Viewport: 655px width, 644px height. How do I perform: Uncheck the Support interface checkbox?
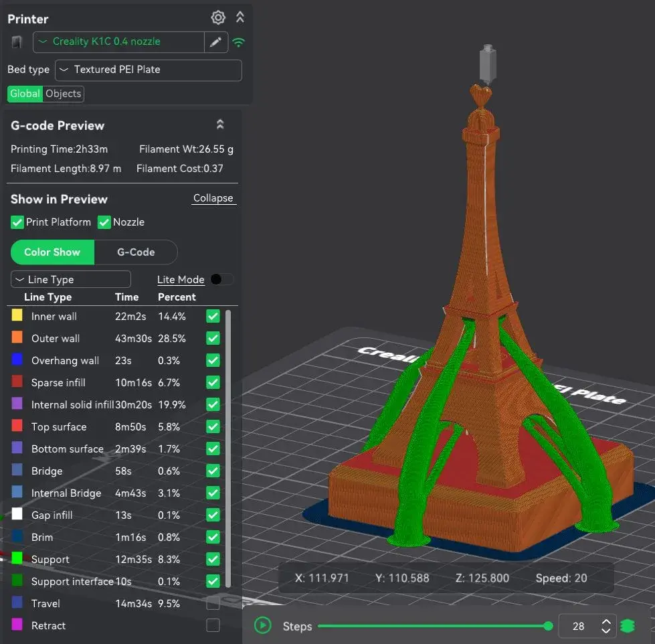click(x=213, y=581)
